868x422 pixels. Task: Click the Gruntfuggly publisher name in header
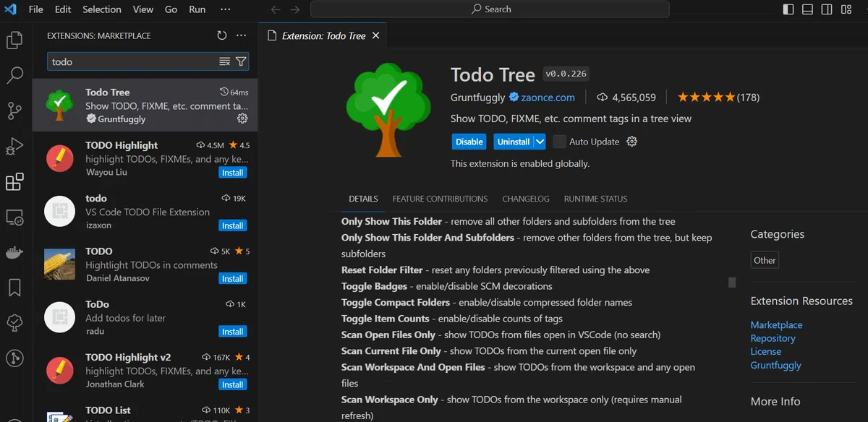pyautogui.click(x=478, y=97)
